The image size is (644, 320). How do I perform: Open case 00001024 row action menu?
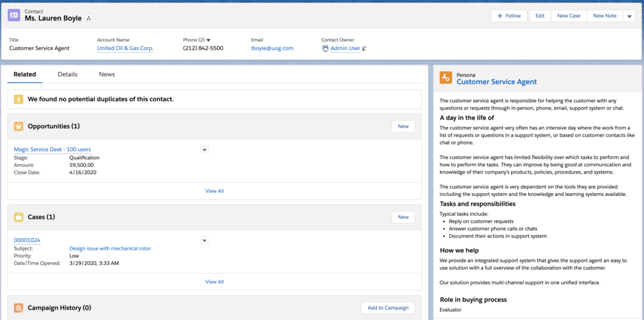click(204, 241)
